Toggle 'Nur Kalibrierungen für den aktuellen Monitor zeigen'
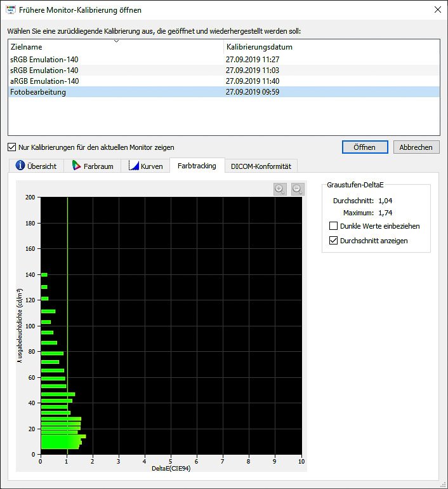Image resolution: width=448 pixels, height=489 pixels. pos(11,147)
